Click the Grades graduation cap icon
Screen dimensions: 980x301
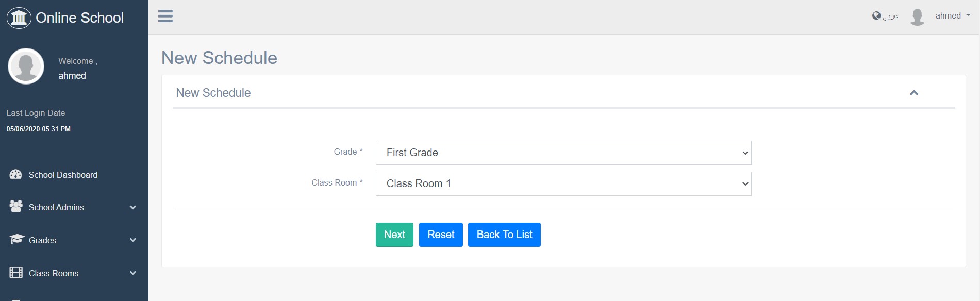pos(16,240)
